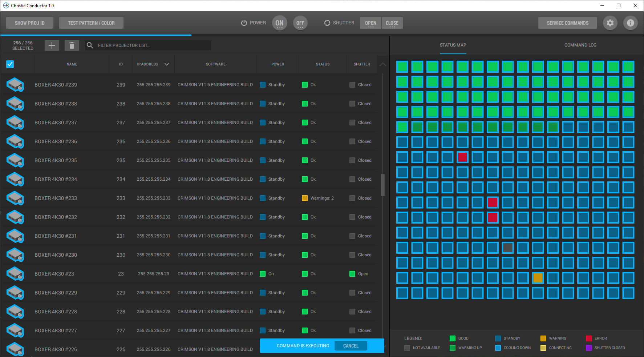
Task: Open the IP Address column sort dropdown
Action: 167,64
